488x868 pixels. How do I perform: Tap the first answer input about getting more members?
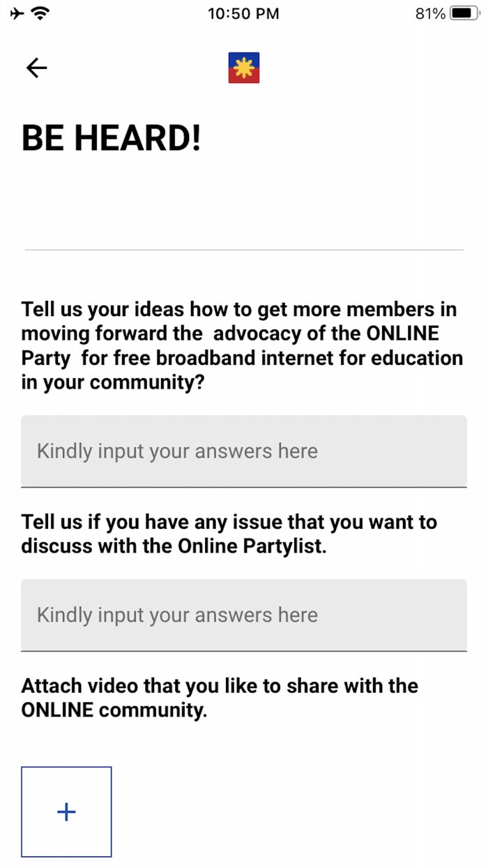click(x=243, y=451)
